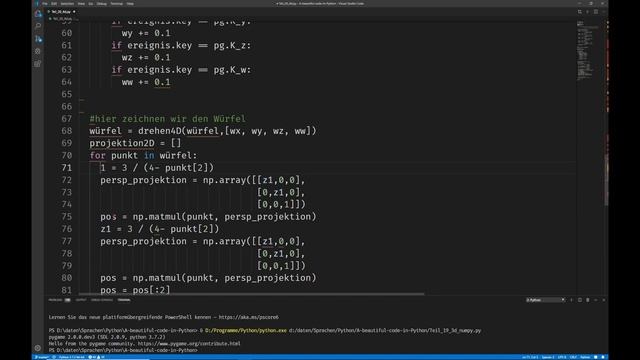The width and height of the screenshot is (640, 360).
Task: Click the errors and warnings count in status bar
Action: click(97, 357)
